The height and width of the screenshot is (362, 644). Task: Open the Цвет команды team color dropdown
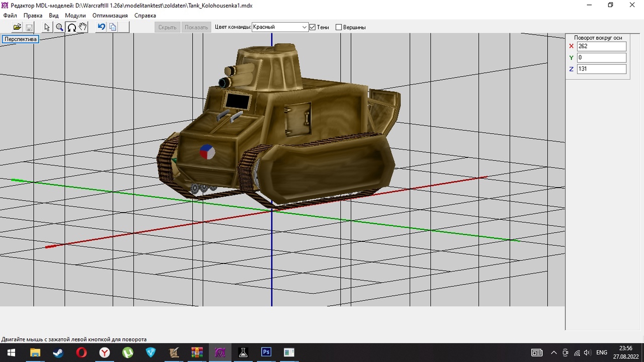tap(280, 27)
